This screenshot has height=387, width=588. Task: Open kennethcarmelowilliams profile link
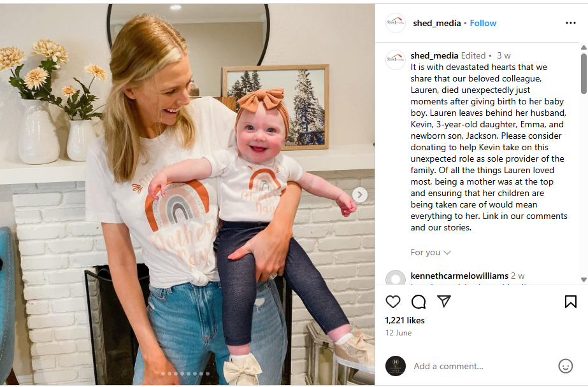459,276
